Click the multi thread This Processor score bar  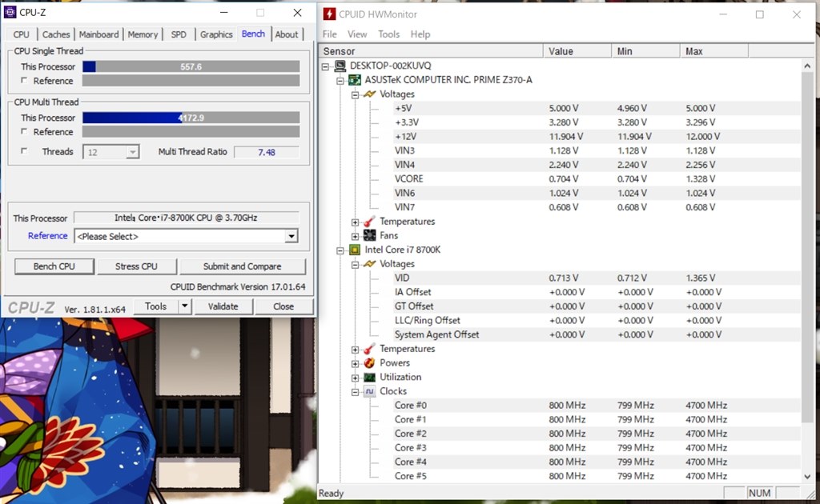point(191,118)
